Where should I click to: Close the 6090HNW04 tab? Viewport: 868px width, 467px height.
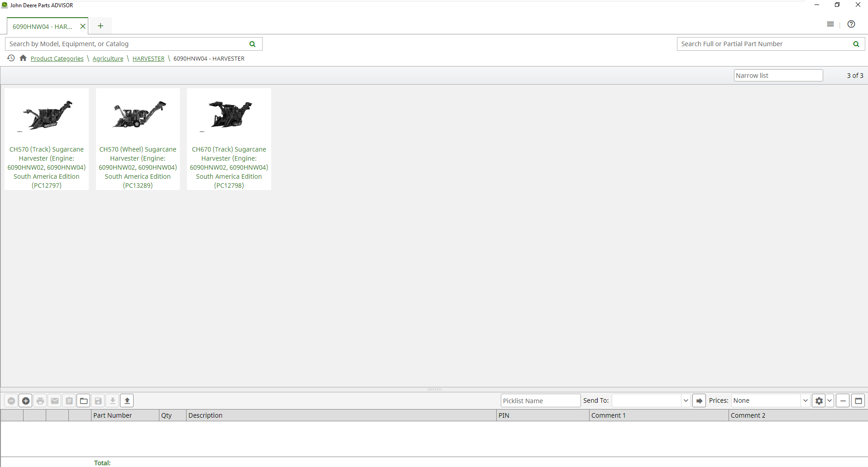click(x=83, y=26)
